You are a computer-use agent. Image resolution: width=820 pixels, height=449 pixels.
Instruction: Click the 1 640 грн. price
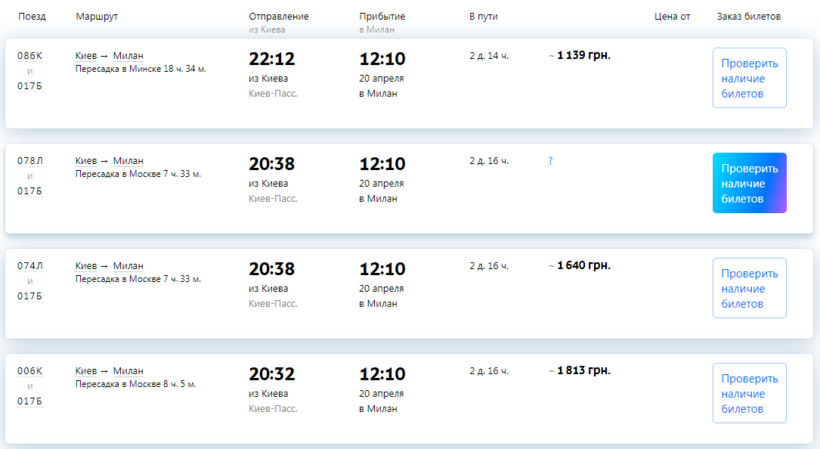coord(583,266)
